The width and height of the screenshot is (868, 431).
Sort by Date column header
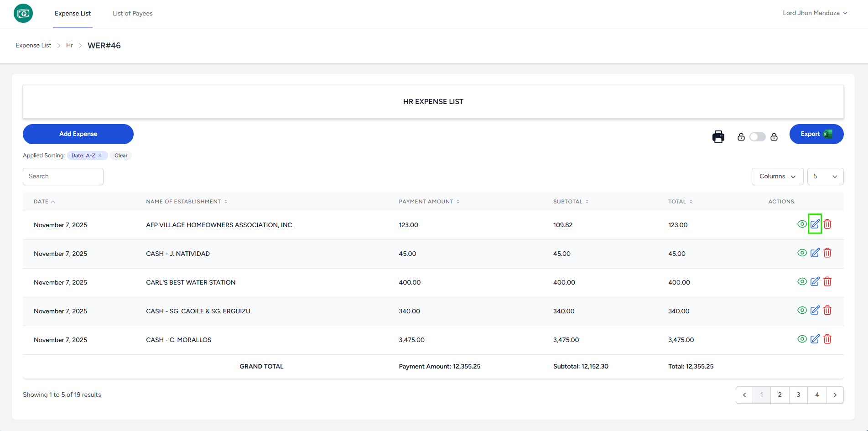44,202
